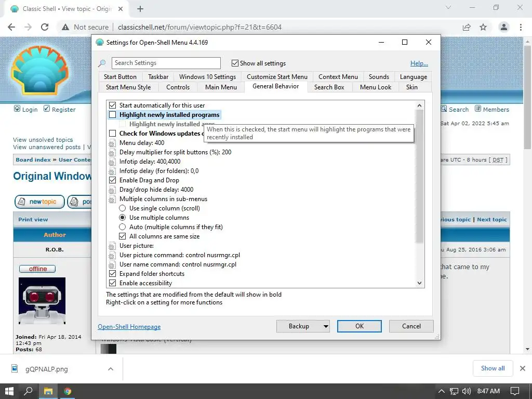The width and height of the screenshot is (532, 399).
Task: Uncheck Show all settings
Action: click(235, 63)
